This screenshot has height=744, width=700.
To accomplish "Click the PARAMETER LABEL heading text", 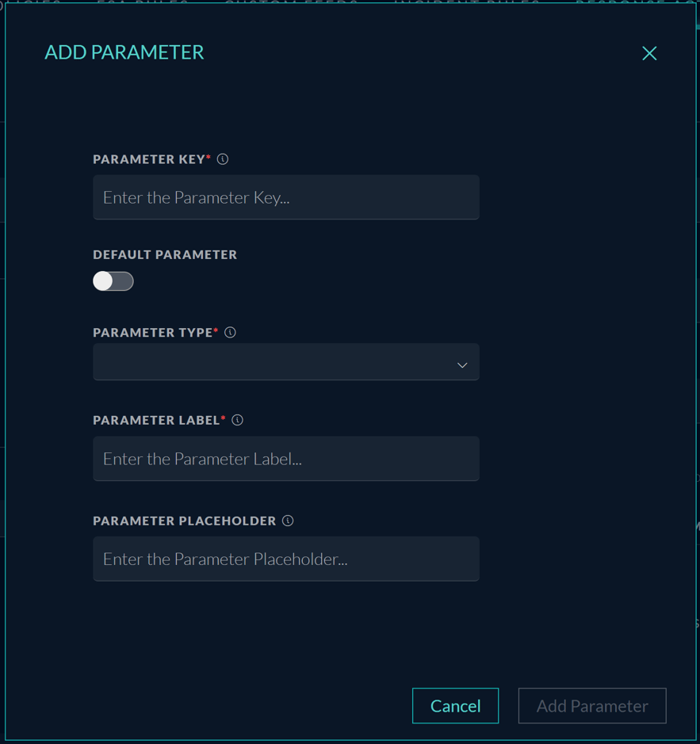I will tap(156, 420).
